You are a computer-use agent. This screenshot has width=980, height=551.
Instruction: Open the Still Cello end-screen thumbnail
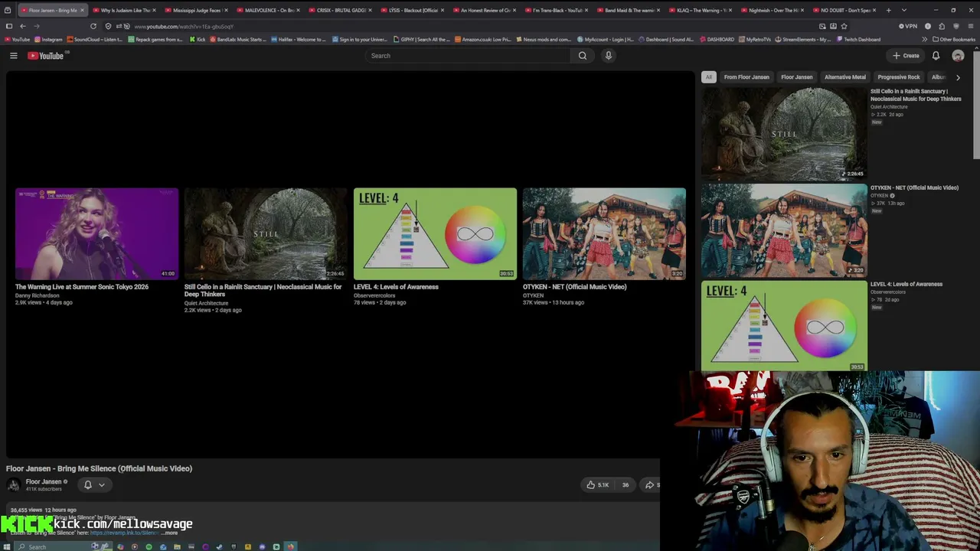pos(266,233)
